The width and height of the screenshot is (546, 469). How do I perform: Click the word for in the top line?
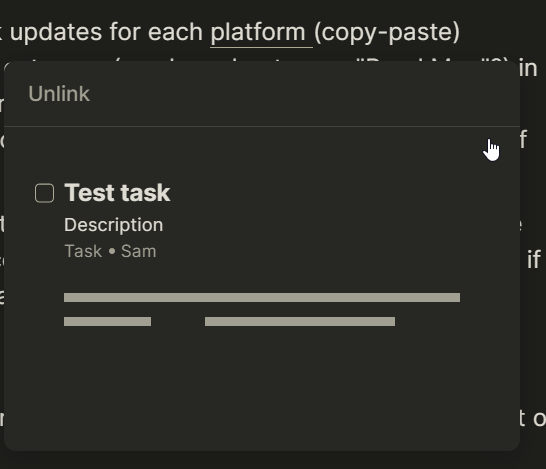125,32
